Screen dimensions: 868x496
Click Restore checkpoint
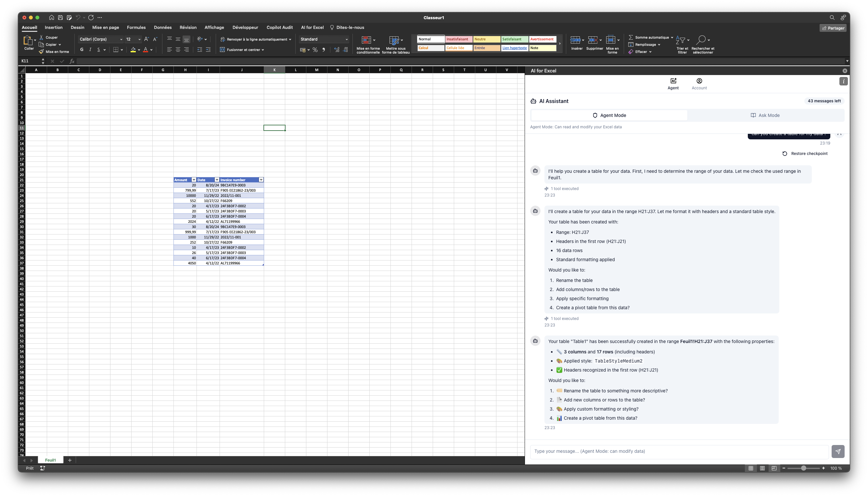805,154
